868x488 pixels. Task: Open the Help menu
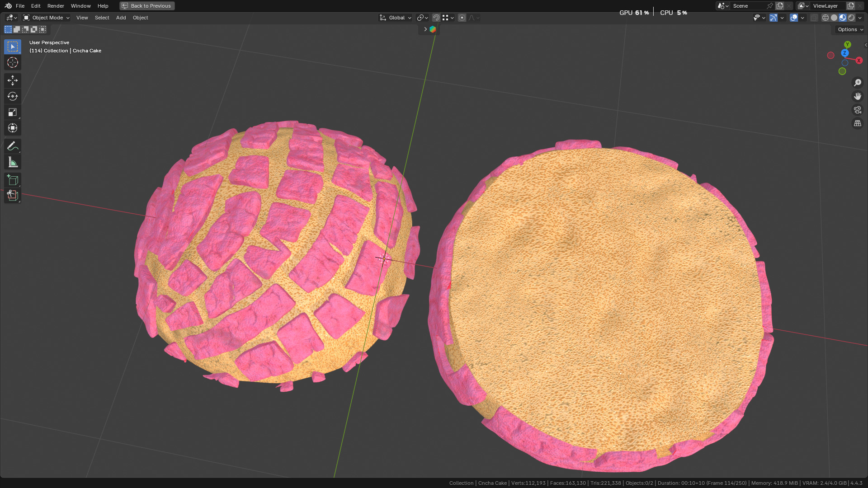(x=103, y=6)
